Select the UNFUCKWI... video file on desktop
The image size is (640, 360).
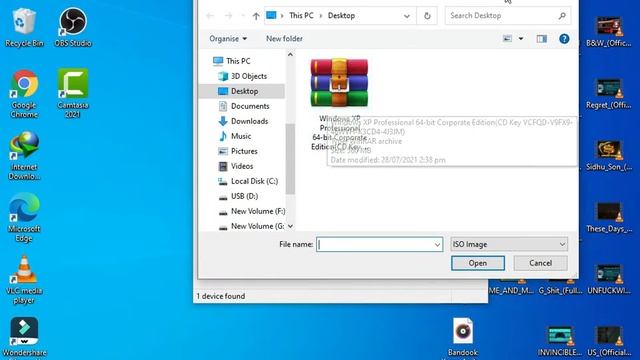tap(609, 280)
